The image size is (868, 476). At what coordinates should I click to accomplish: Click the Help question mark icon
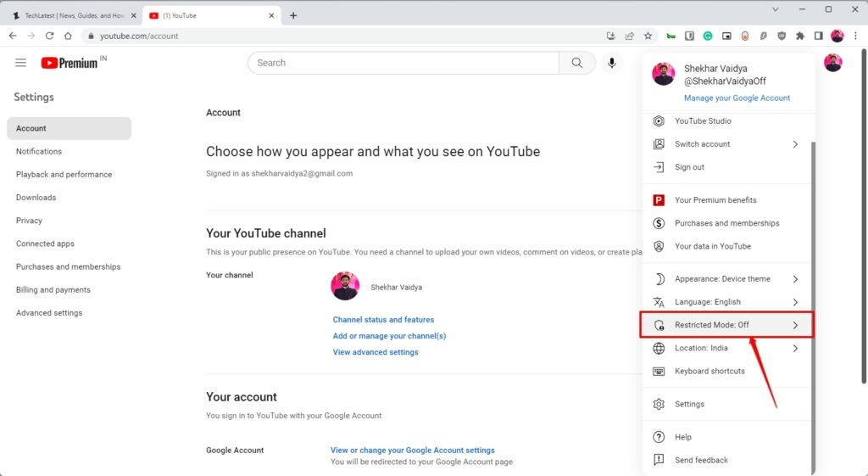click(659, 437)
